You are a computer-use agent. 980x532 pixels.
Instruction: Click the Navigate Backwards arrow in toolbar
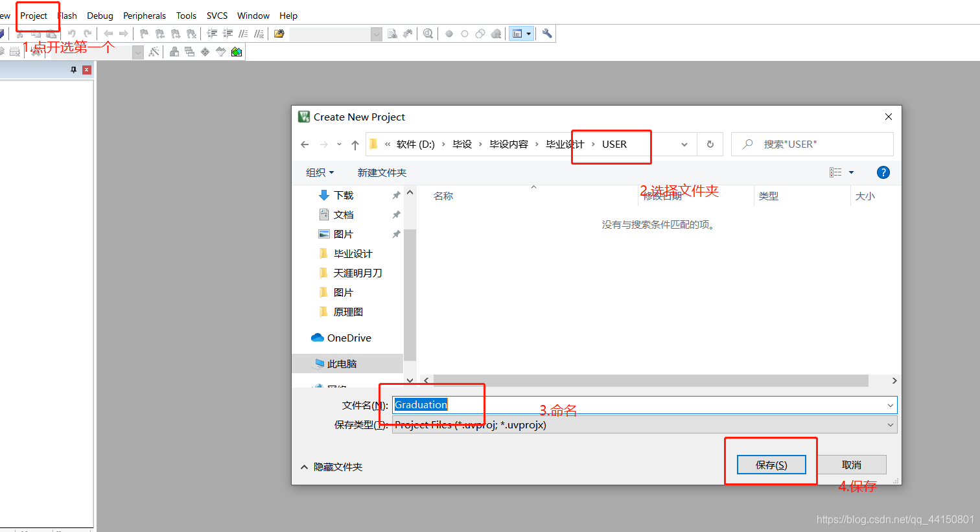[x=108, y=34]
